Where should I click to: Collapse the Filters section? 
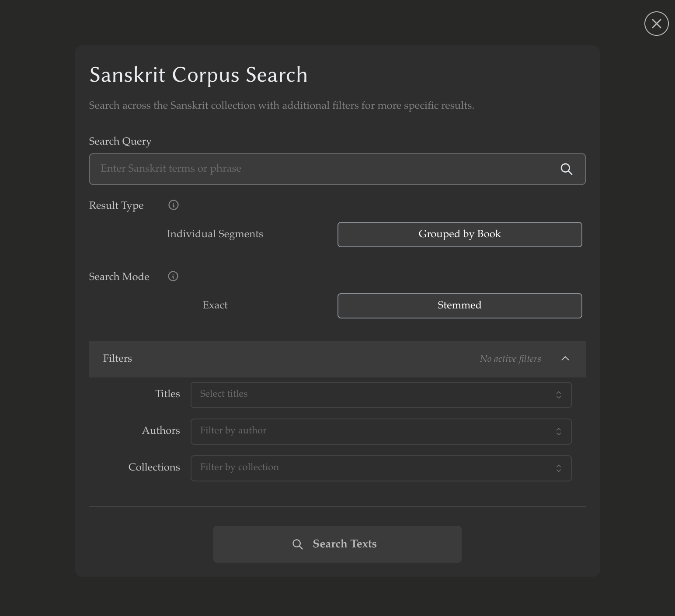click(x=565, y=358)
